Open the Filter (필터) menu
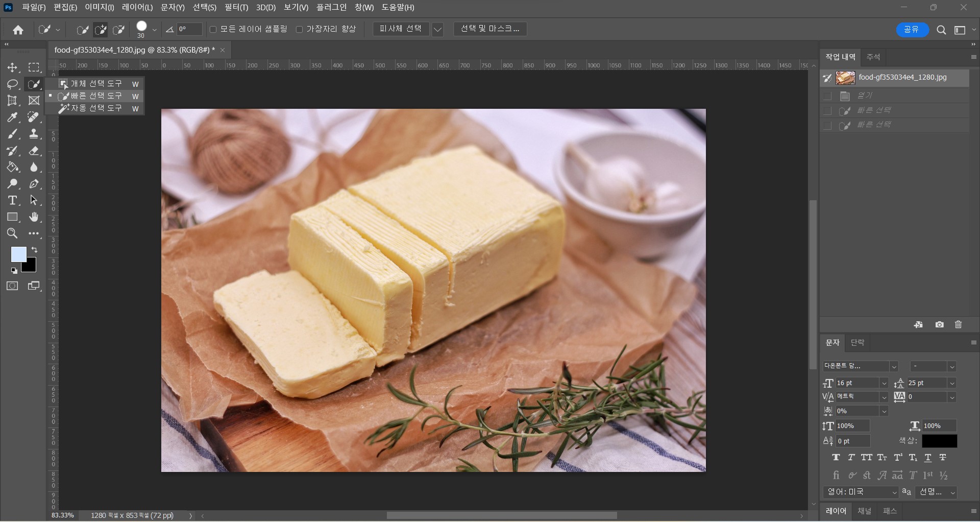The height and width of the screenshot is (522, 980). (236, 8)
